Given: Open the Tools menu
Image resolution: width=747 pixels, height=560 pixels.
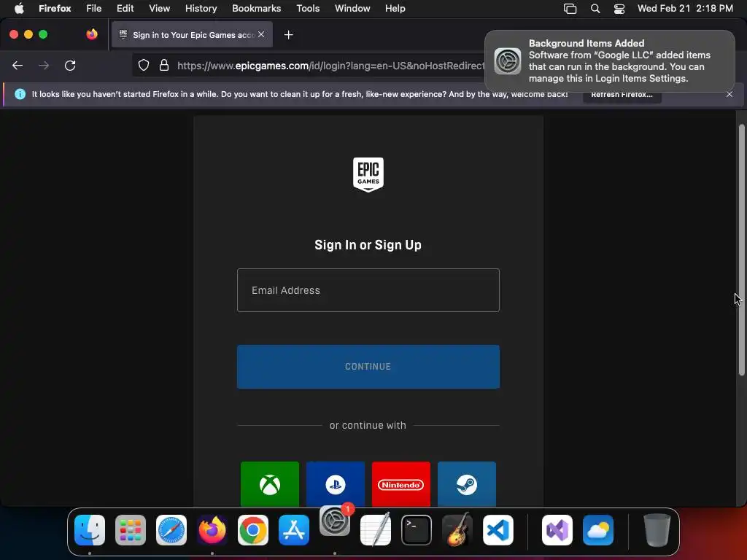Looking at the screenshot, I should click(308, 9).
